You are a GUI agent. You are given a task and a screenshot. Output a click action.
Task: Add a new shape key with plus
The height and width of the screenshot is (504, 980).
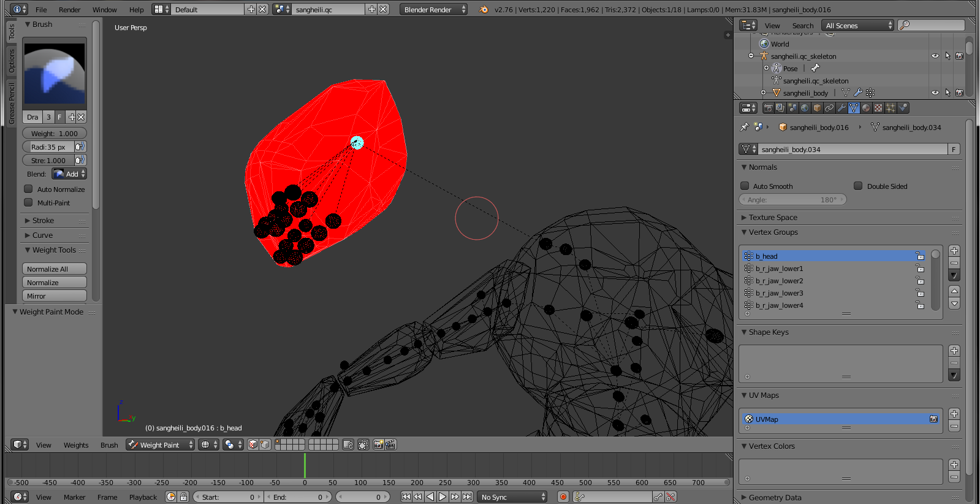pos(954,351)
